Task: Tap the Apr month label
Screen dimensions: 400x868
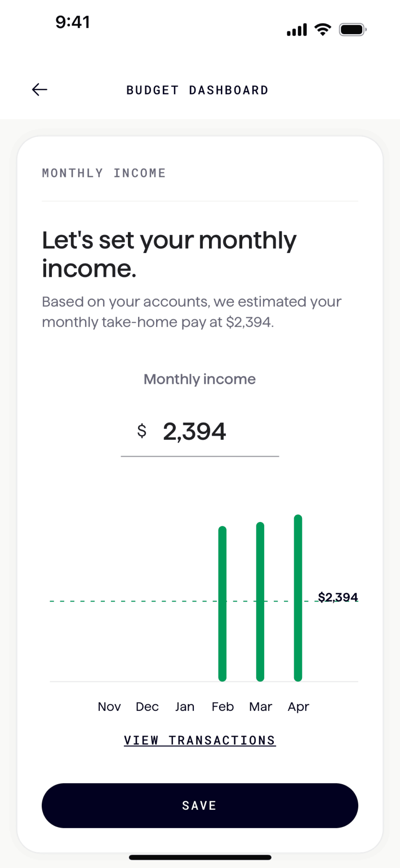Action: [x=298, y=707]
